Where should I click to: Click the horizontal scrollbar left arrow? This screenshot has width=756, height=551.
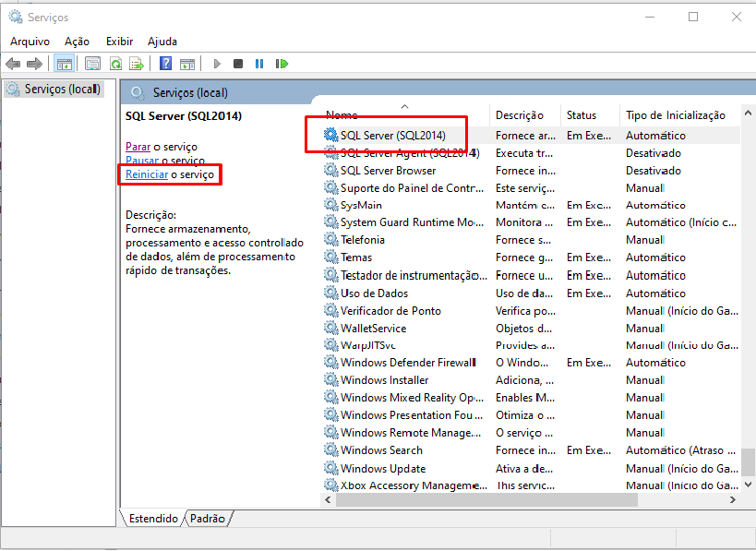(328, 500)
